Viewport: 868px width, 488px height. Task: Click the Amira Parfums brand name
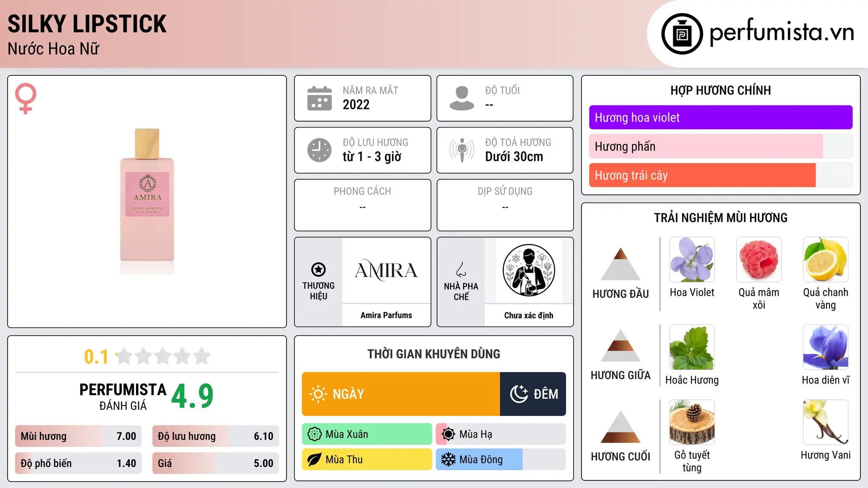(x=386, y=315)
